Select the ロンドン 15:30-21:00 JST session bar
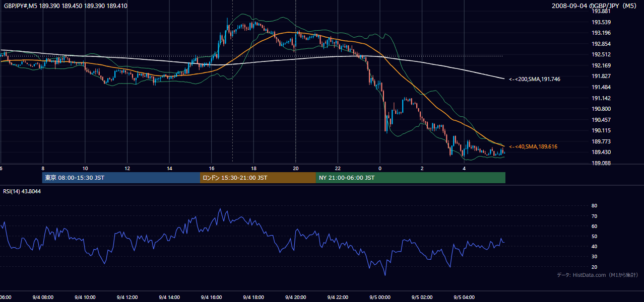Image resolution: width=644 pixels, height=302 pixels. click(x=258, y=178)
